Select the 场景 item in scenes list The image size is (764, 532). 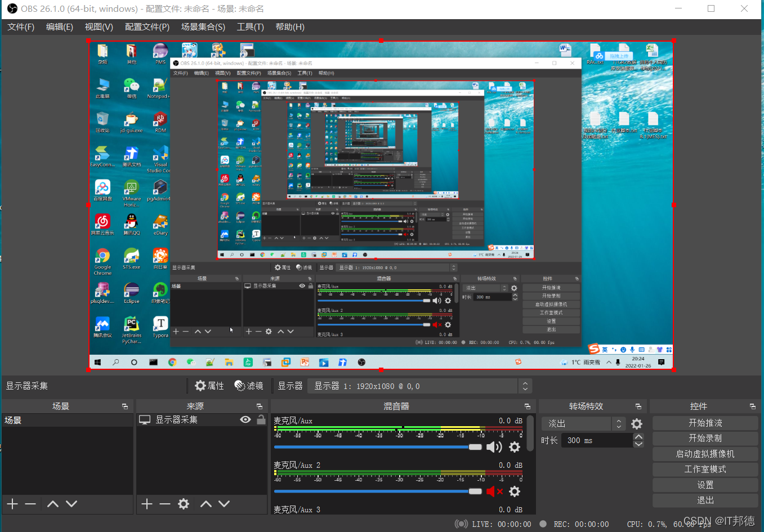[x=68, y=420]
